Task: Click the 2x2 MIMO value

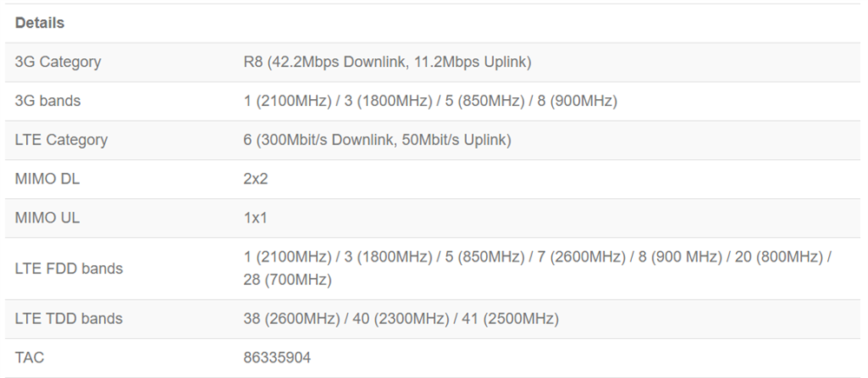Action: pos(256,179)
